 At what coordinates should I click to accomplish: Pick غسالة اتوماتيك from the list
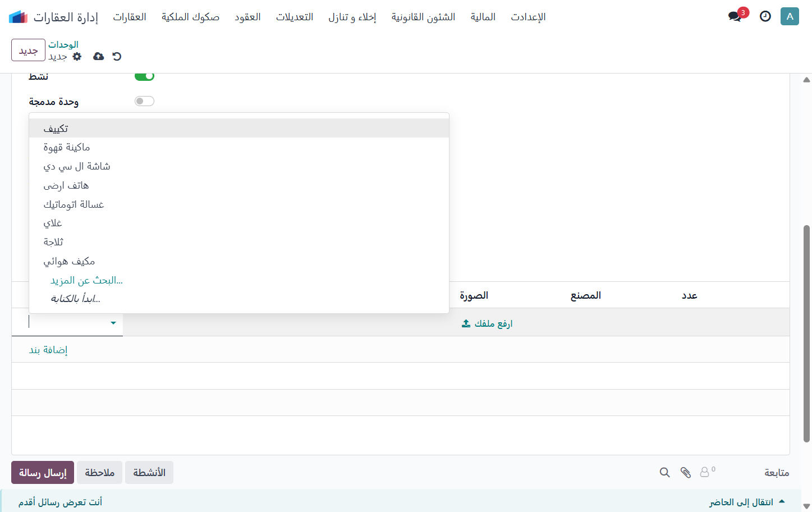239,204
